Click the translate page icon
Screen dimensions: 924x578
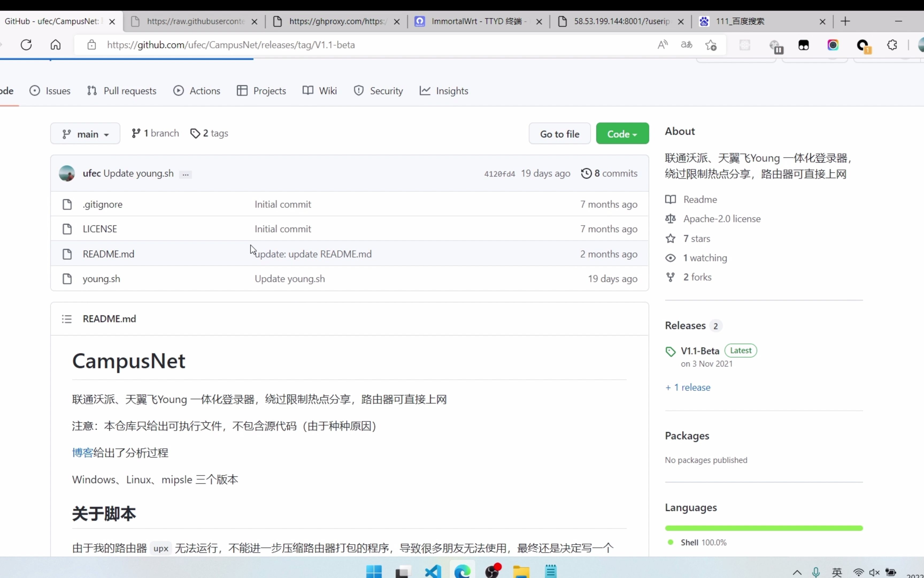(x=687, y=45)
